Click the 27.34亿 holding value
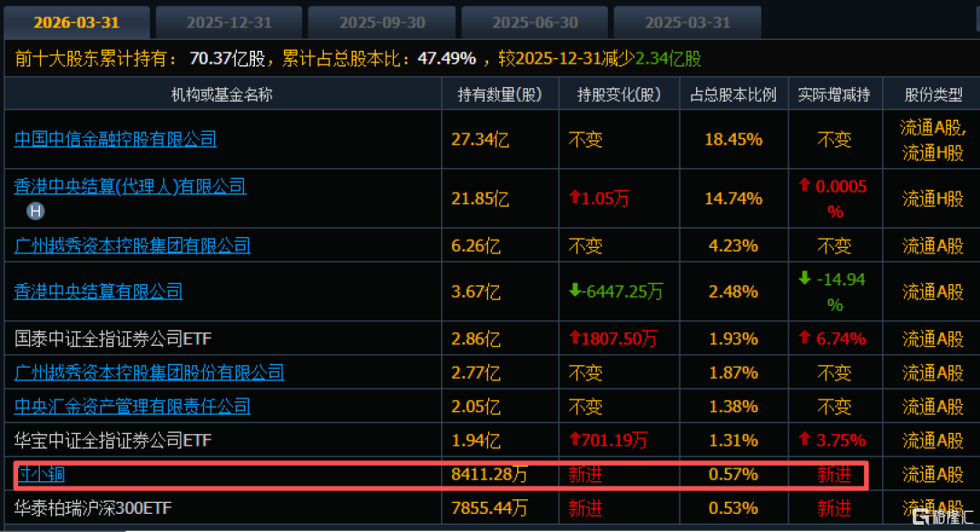This screenshot has height=532, width=980. [x=480, y=139]
